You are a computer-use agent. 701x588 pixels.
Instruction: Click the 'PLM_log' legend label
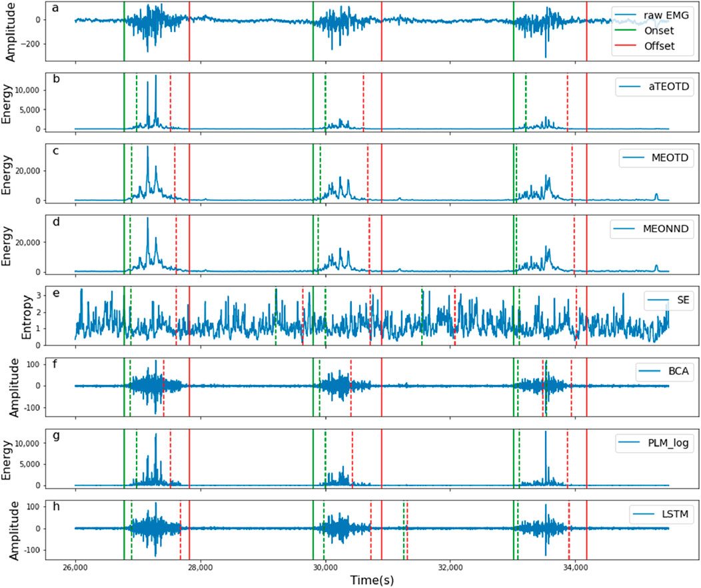668,443
